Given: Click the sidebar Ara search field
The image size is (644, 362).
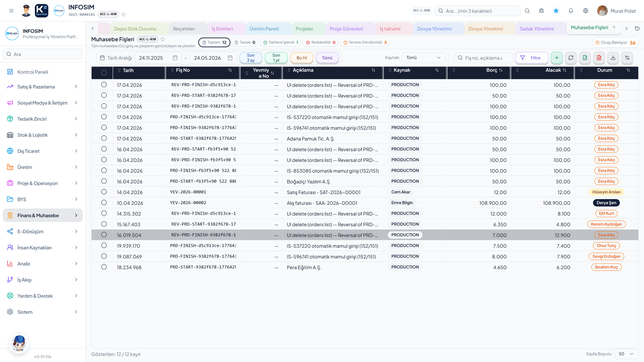Looking at the screenshot, I should [42, 54].
